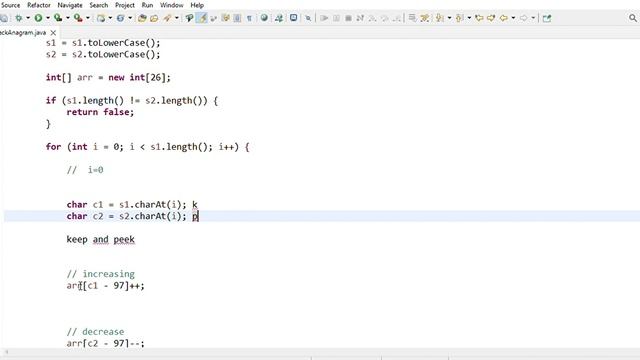640x360 pixels.
Task: Click the Step Into icon
Action: coord(372,18)
